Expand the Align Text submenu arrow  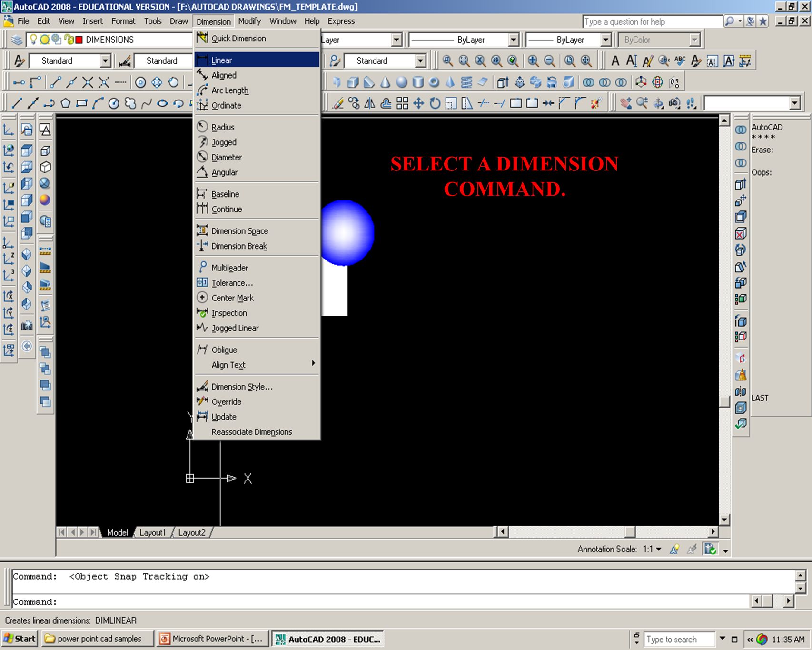(x=313, y=363)
